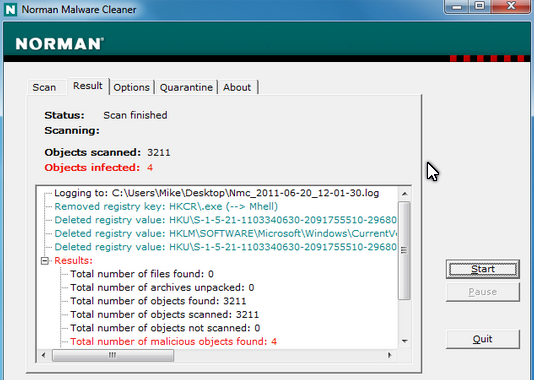Click the log scroll up arrow
This screenshot has width=534, height=380.
tap(405, 194)
